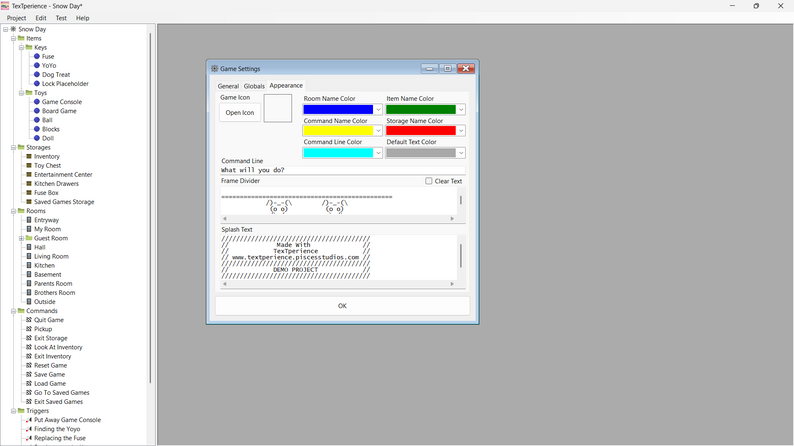Open the Test menu
Screen dimensions: 794x446
61,18
